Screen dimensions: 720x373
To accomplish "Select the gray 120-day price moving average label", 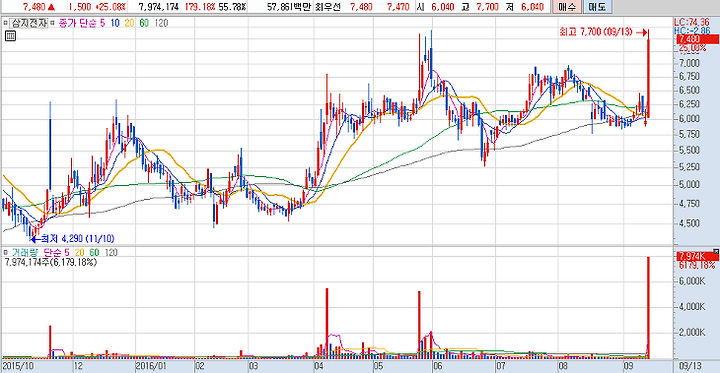I will pos(161,23).
